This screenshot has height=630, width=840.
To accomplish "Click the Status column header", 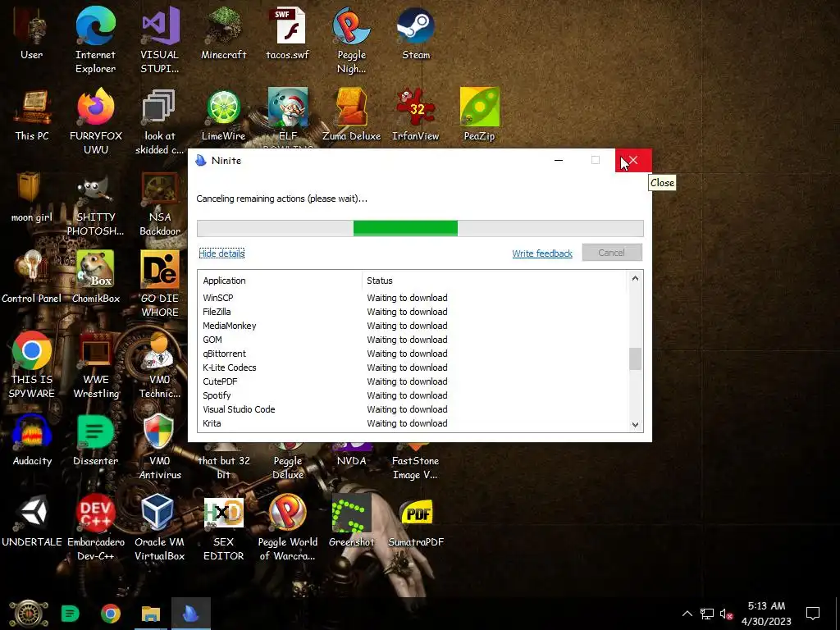I will coord(494,281).
